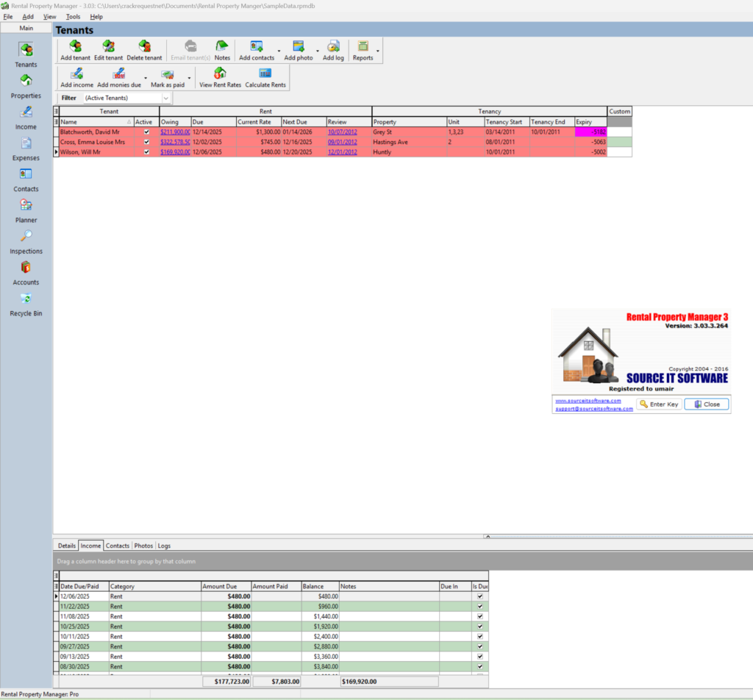
Task: Click the Email tenant(s) toolbar icon
Action: pyautogui.click(x=190, y=51)
